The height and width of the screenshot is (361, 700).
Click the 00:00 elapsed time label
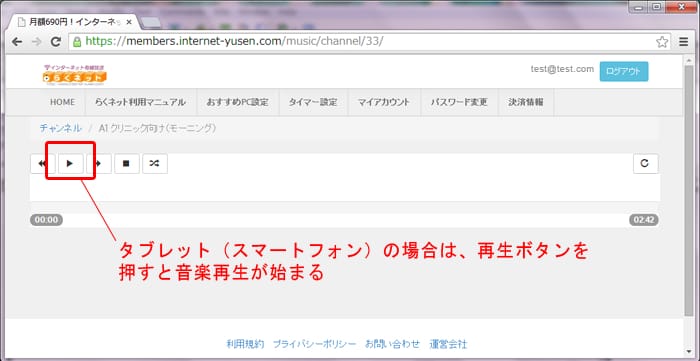(46, 220)
